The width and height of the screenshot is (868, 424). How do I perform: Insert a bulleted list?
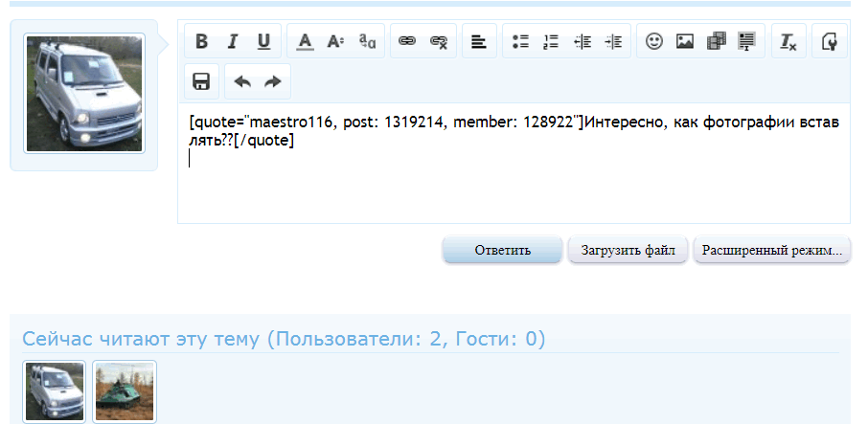click(x=520, y=41)
